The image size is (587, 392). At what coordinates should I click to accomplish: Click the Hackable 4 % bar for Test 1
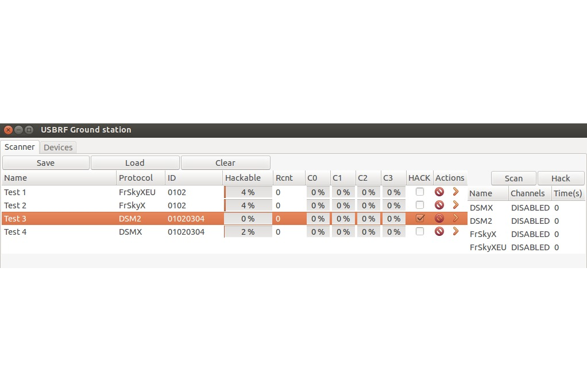click(248, 192)
